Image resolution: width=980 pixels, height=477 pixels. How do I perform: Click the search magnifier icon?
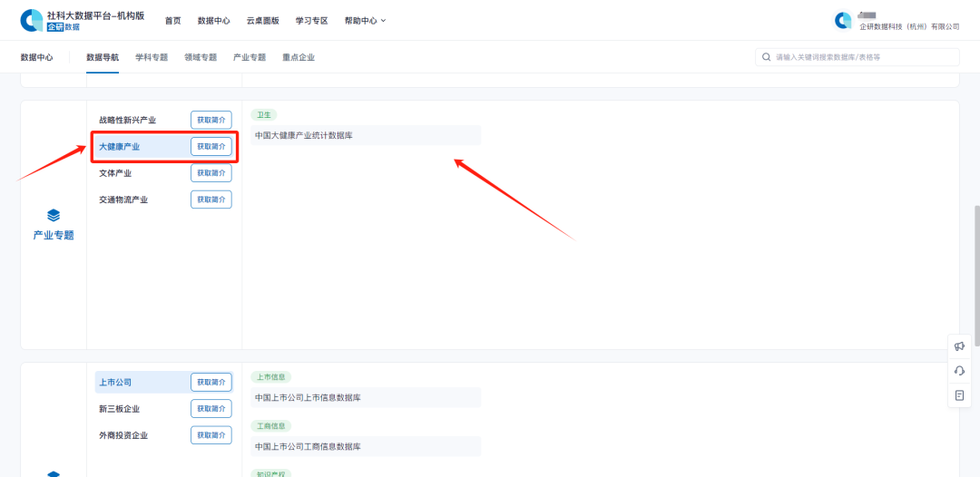[766, 57]
